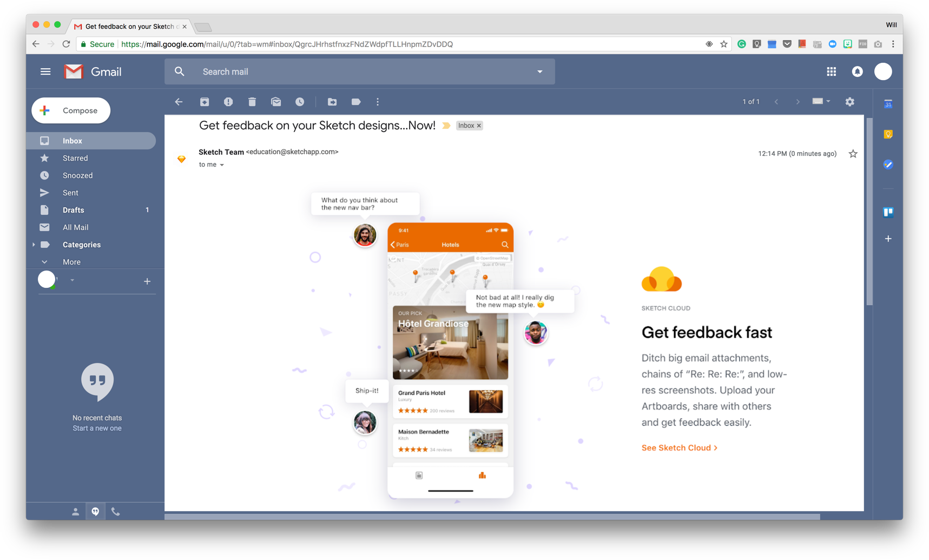This screenshot has width=929, height=560.
Task: Open the Starred folder
Action: click(91, 158)
